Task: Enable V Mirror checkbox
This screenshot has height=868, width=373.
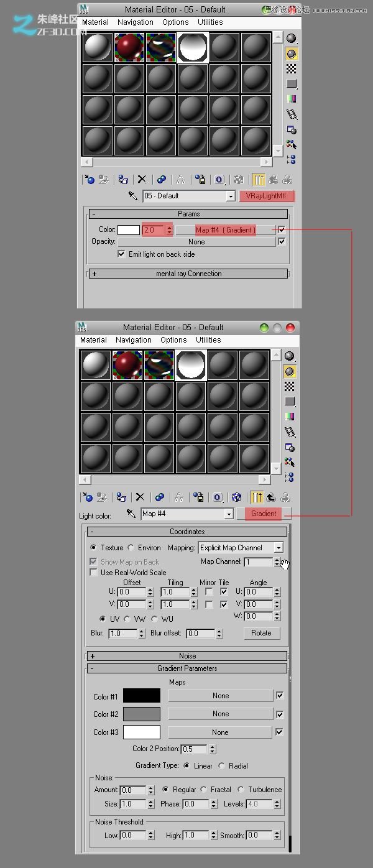Action: coord(209,604)
